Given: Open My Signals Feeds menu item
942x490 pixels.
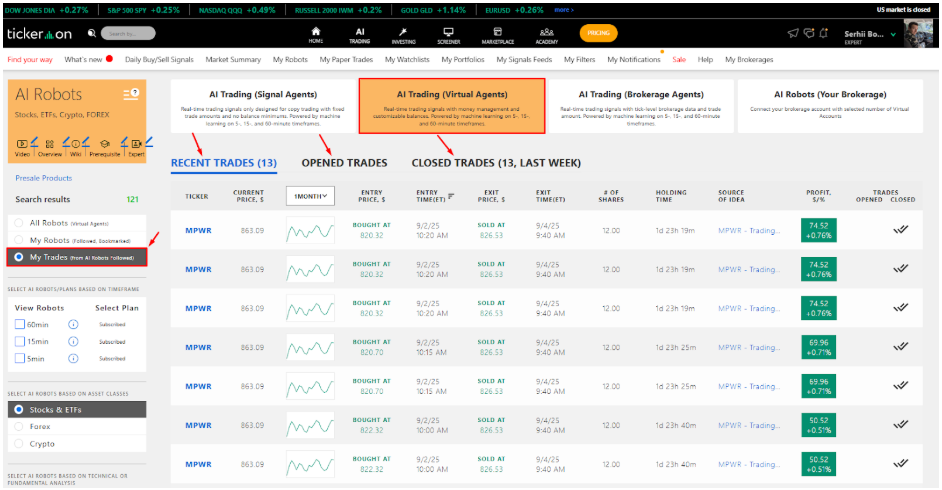Looking at the screenshot, I should pyautogui.click(x=524, y=59).
